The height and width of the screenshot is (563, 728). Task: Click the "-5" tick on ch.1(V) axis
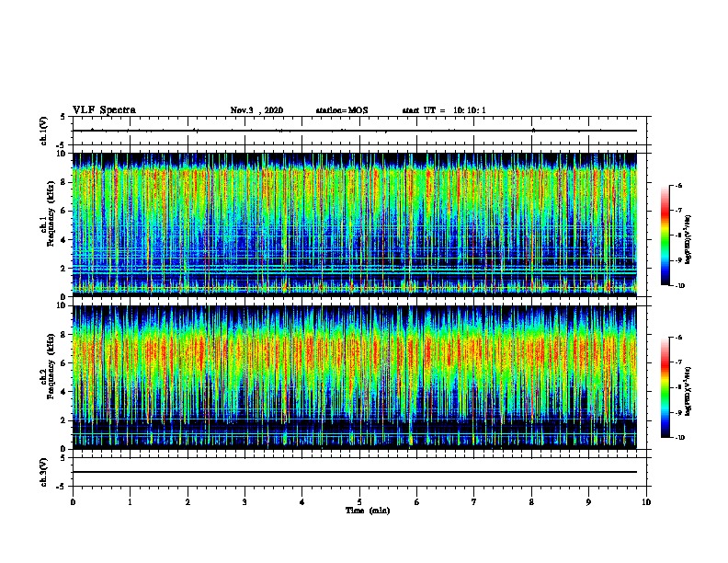pos(62,145)
